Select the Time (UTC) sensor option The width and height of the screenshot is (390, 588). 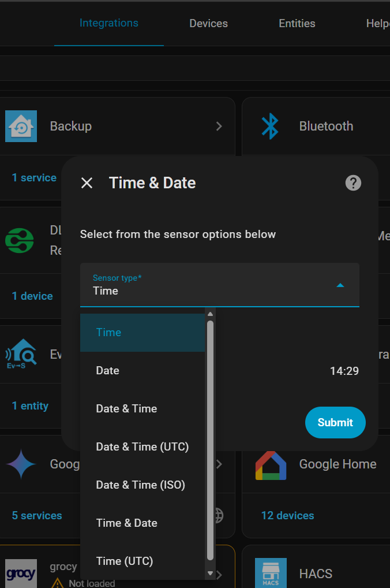(x=125, y=561)
